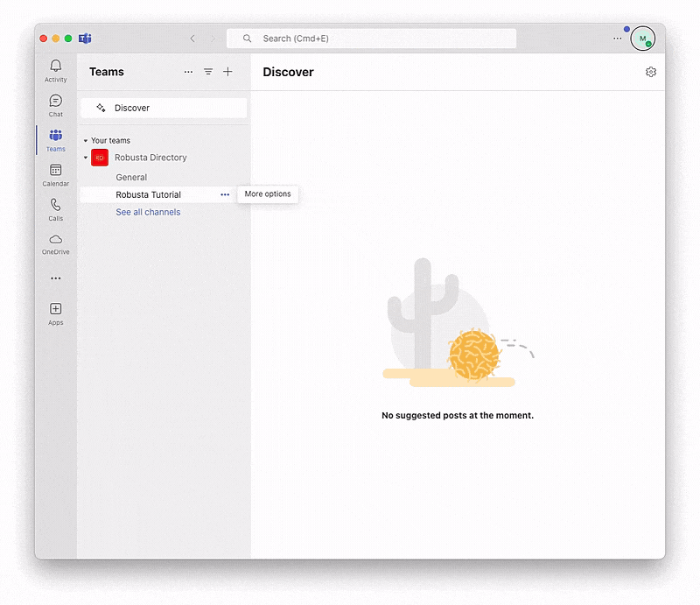Open the General channel
Image resolution: width=700 pixels, height=605 pixels.
pyautogui.click(x=131, y=178)
